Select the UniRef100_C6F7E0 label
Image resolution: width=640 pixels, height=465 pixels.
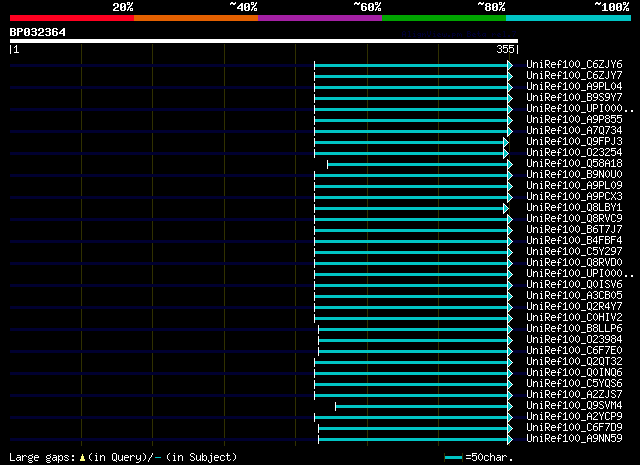tap(574, 351)
